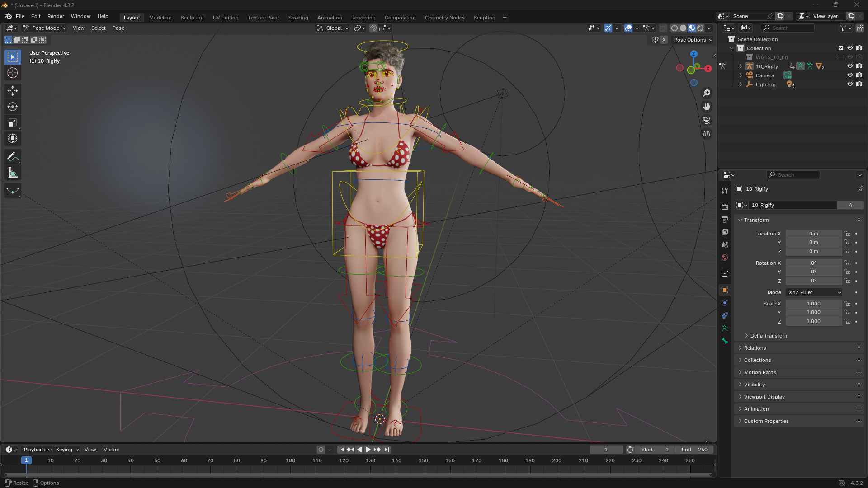868x488 pixels.
Task: Open the World properties tab
Action: [x=725, y=257]
